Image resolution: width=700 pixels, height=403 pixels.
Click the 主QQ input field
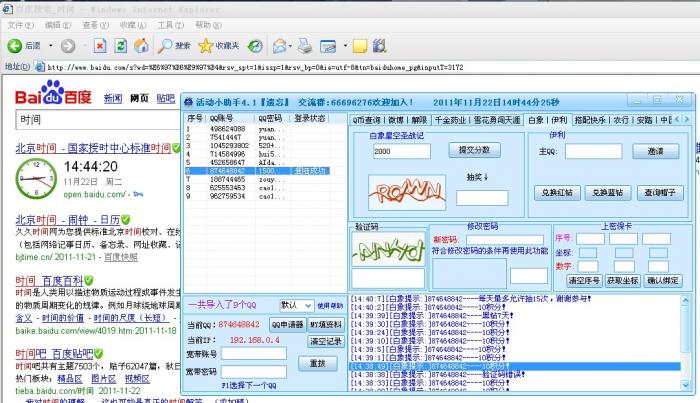click(593, 151)
